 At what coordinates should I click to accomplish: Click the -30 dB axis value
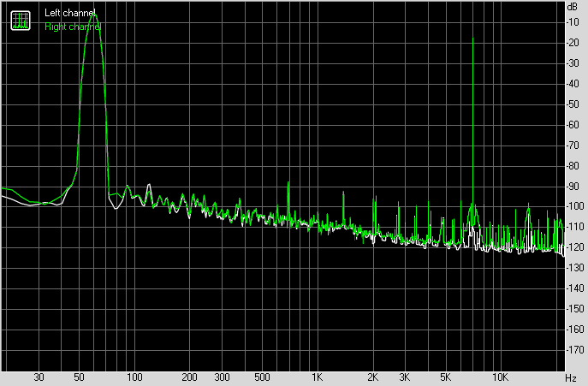click(573, 63)
